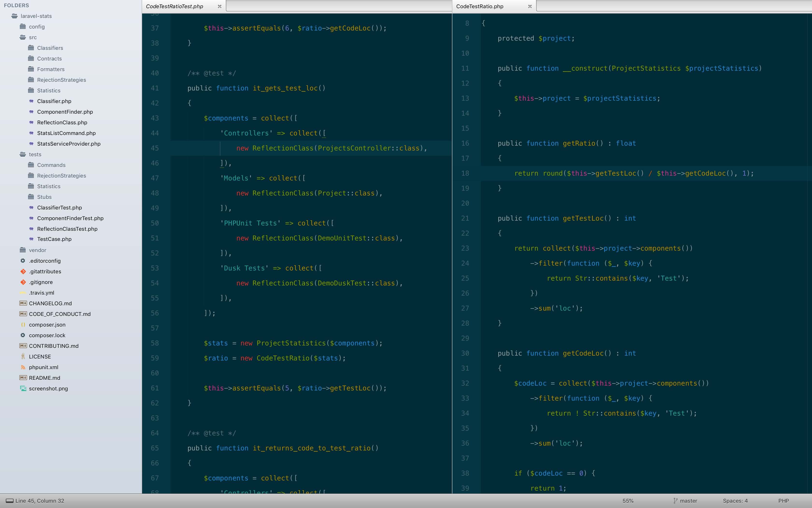The image size is (812, 508).
Task: Click the 55% status indicator
Action: click(x=628, y=501)
